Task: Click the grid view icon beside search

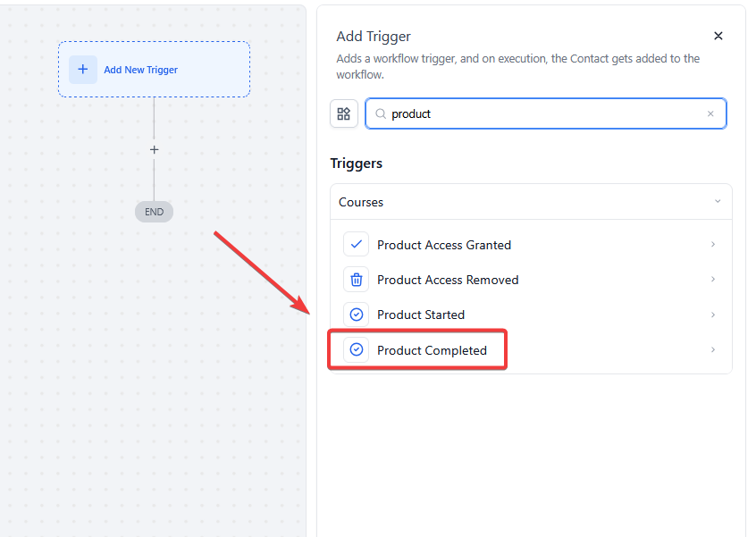Action: click(x=344, y=113)
